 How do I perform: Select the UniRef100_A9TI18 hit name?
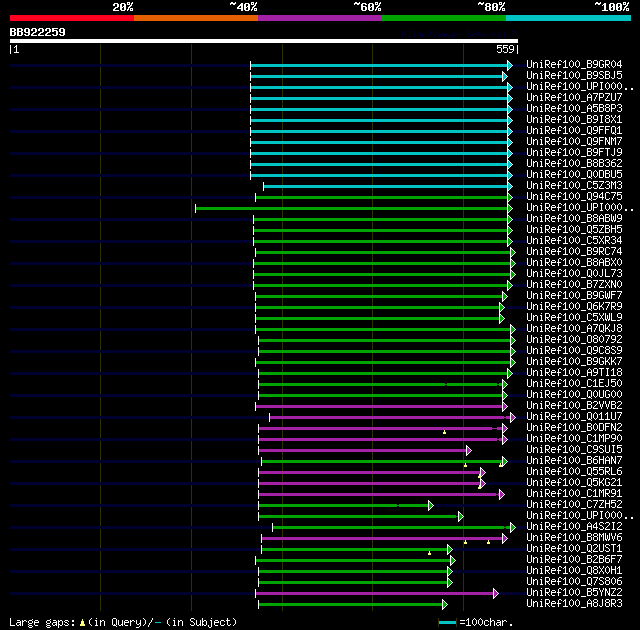coord(574,373)
